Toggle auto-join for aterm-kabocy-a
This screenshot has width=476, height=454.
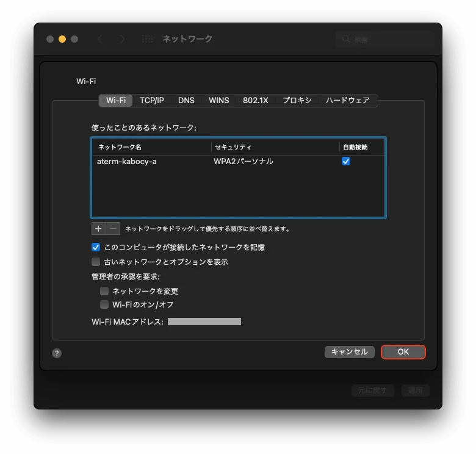(x=346, y=162)
